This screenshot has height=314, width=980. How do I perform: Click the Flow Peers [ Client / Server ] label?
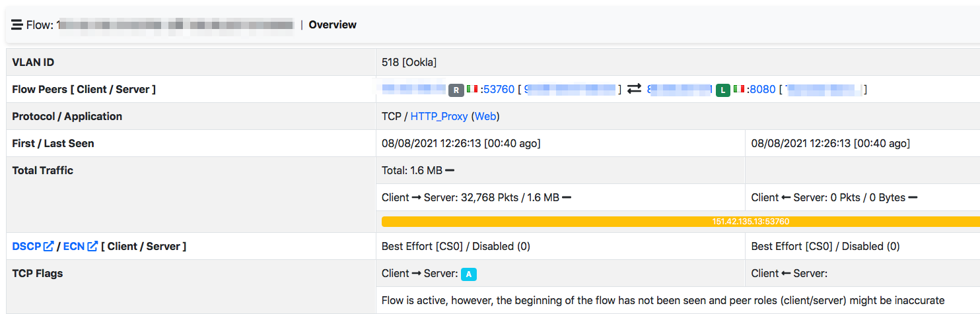[x=84, y=89]
